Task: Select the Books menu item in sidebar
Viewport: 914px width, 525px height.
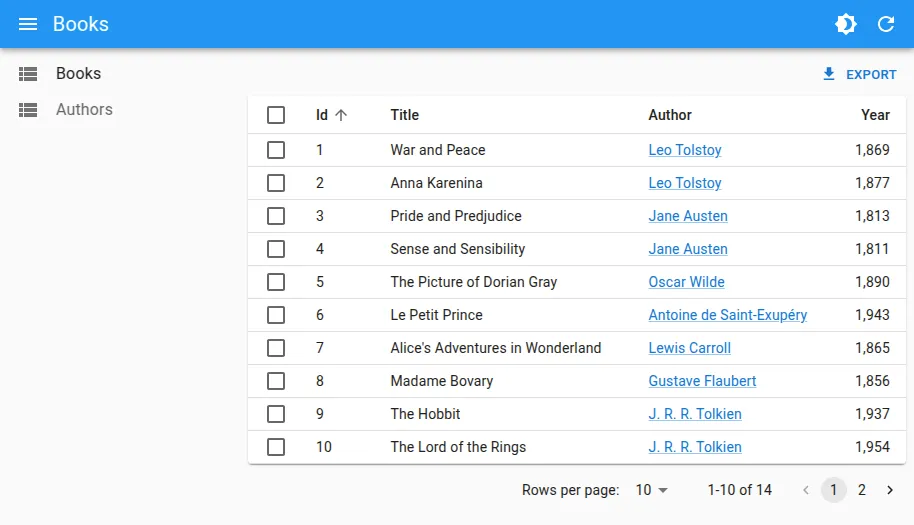Action: click(x=78, y=74)
